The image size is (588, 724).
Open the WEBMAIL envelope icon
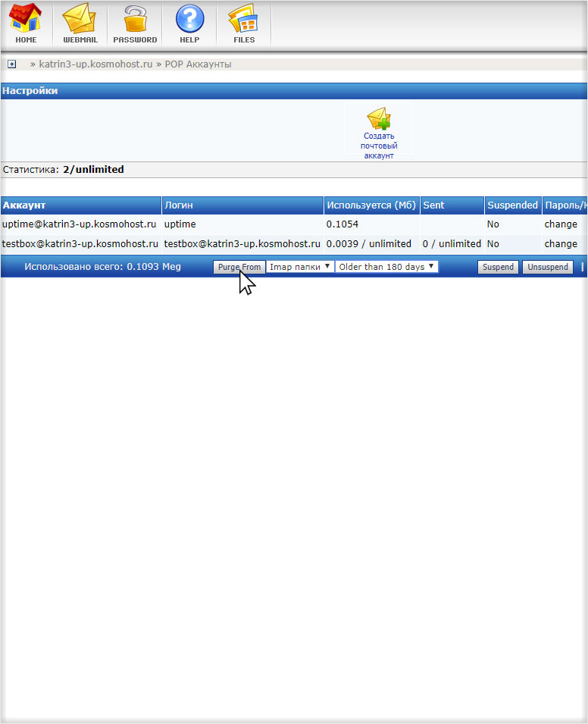[80, 18]
